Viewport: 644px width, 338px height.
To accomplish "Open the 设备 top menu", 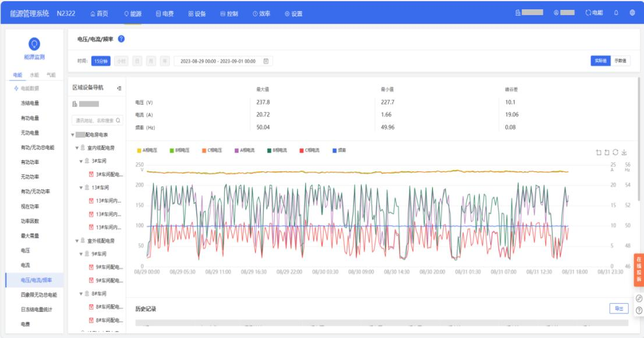I will 197,13.
